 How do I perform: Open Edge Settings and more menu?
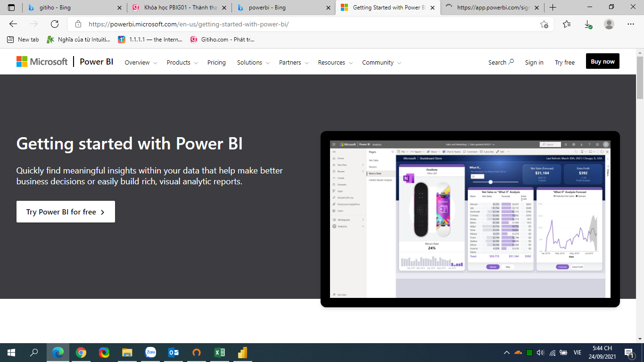[631, 24]
